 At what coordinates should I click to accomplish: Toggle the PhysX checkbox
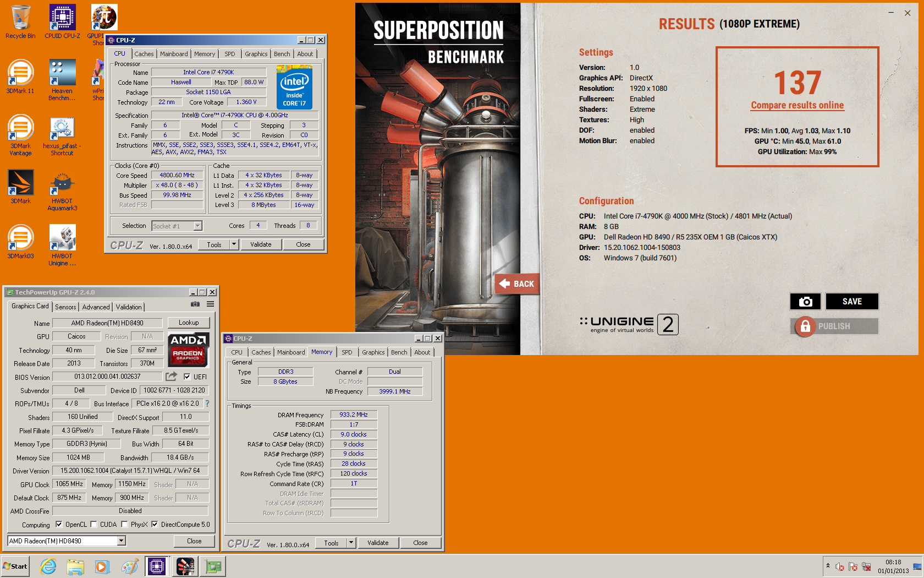(124, 525)
